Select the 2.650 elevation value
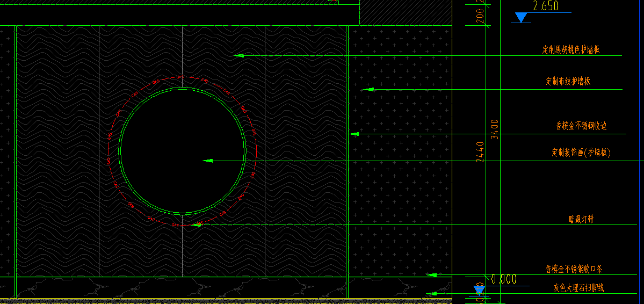This screenshot has height=304, width=644. [545, 6]
